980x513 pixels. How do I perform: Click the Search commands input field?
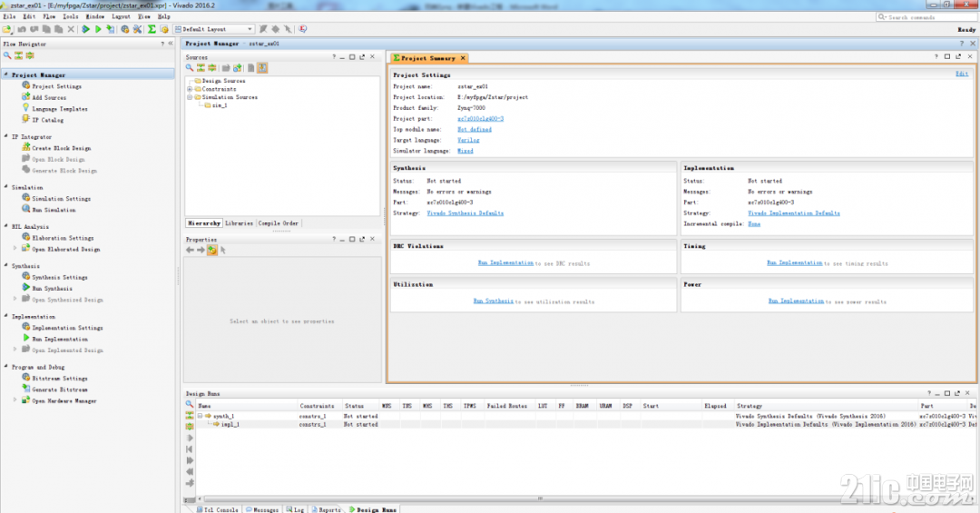click(926, 17)
